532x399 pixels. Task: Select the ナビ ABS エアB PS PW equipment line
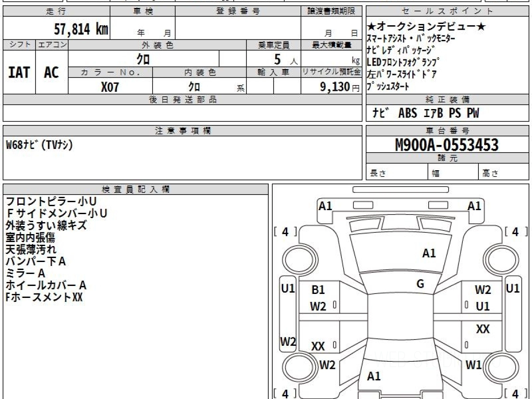point(426,113)
